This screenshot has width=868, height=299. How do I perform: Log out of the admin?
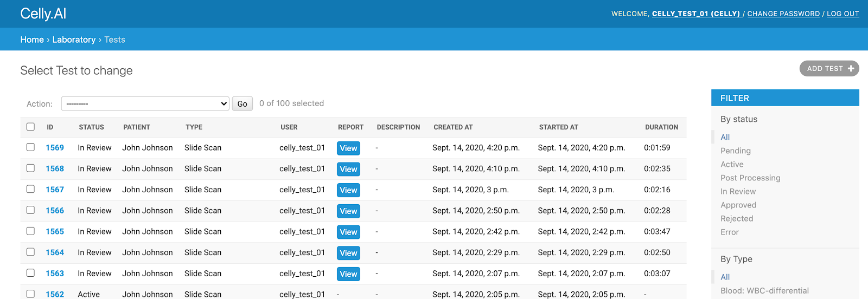pyautogui.click(x=843, y=14)
